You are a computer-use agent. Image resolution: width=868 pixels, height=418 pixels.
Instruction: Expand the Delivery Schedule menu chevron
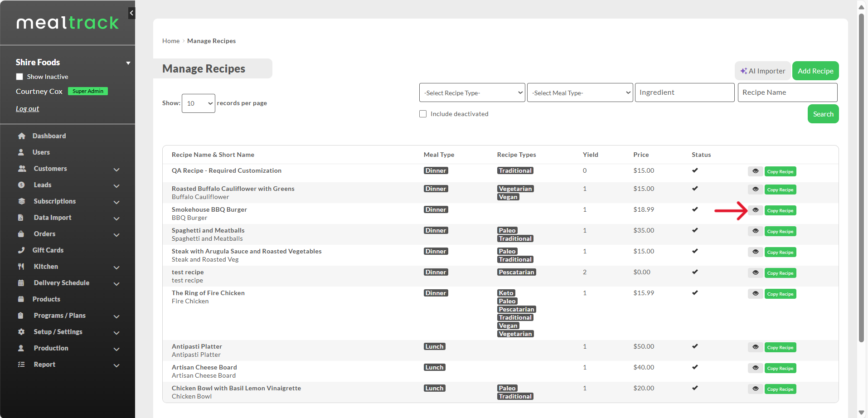[x=116, y=283]
